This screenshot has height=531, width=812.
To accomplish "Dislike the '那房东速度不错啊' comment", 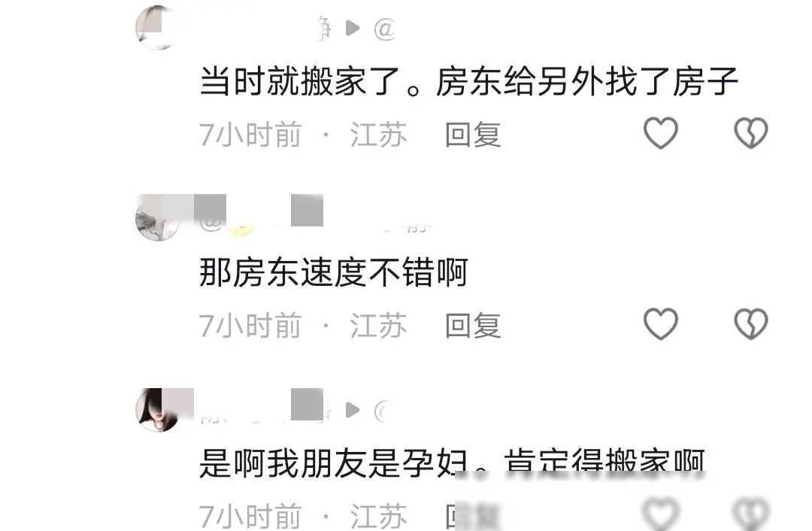I will pyautogui.click(x=751, y=324).
